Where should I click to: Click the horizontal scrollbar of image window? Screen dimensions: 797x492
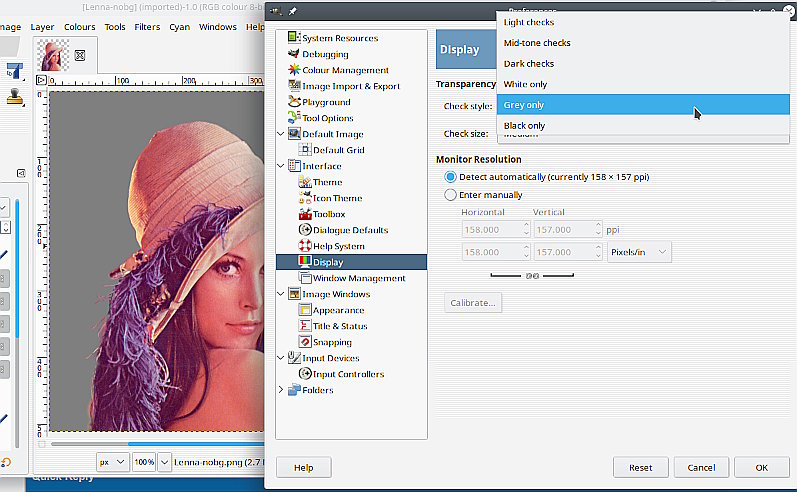click(158, 444)
